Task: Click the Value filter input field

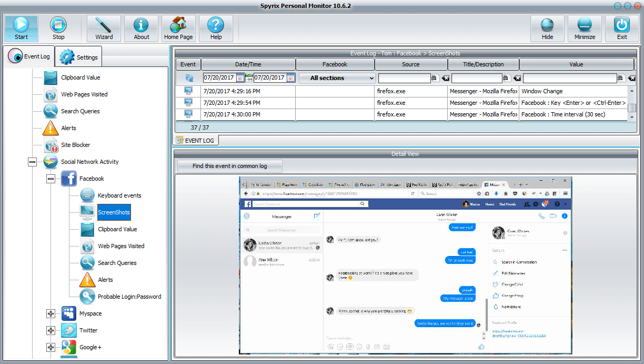Action: tap(570, 78)
